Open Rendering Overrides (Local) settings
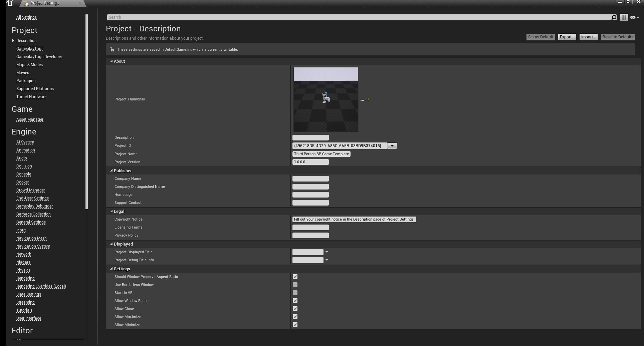Viewport: 644px width, 346px height. coord(41,286)
